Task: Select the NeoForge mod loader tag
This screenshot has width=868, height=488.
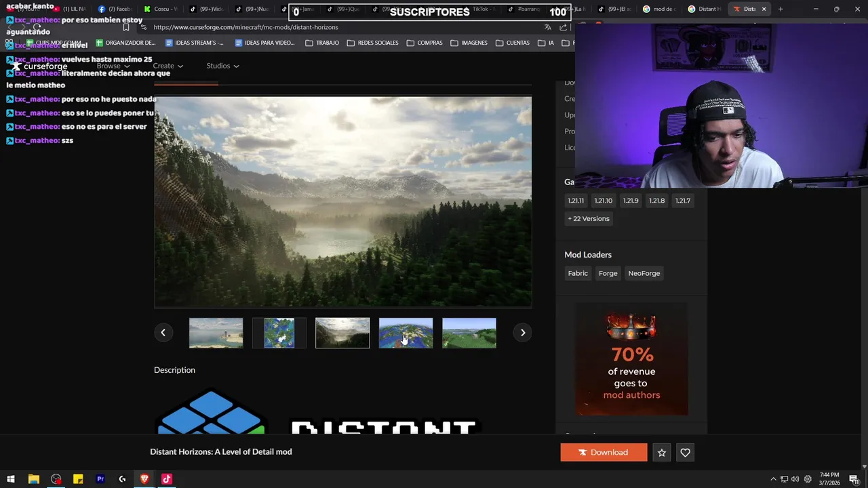Action: click(x=644, y=273)
